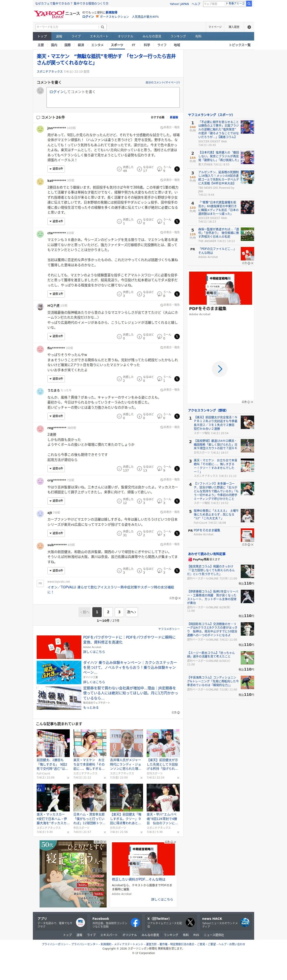Click the 次へ pagination button

click(131, 612)
